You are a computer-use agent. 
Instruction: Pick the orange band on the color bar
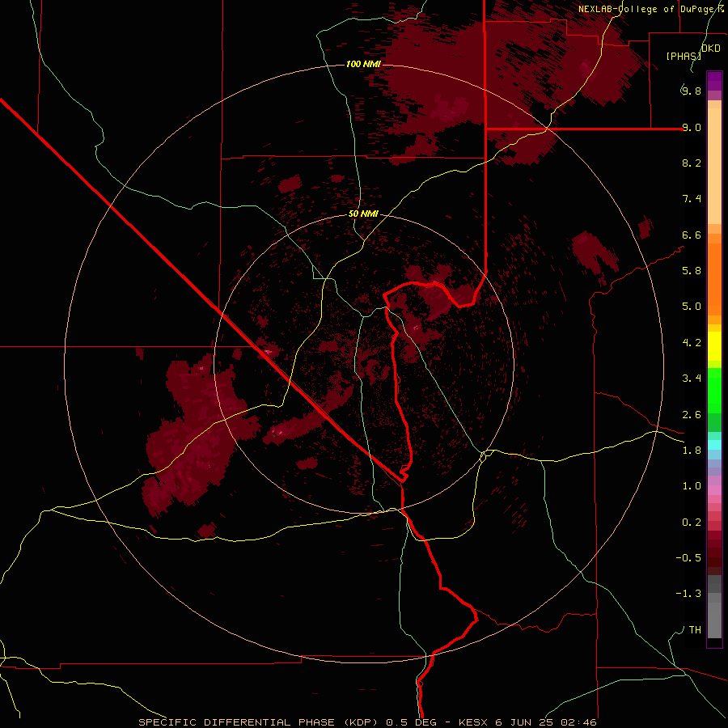tap(714, 279)
